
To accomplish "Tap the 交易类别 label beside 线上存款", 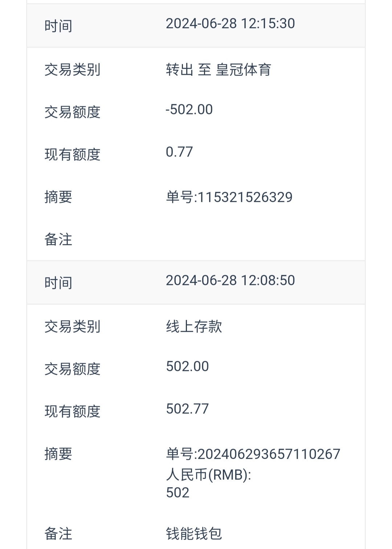I will coord(72,326).
